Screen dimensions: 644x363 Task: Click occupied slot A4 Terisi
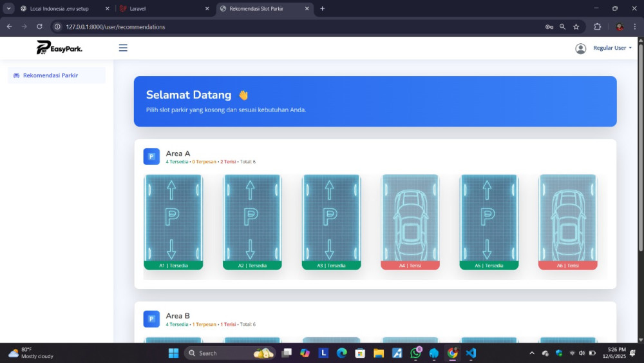click(x=410, y=221)
